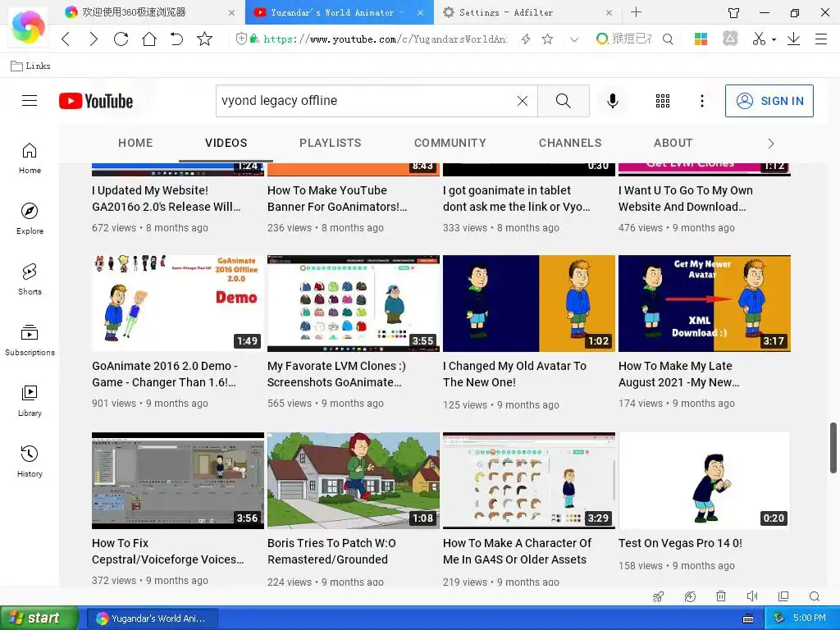Click the browser skin shirt icon
840x630 pixels.
pos(734,12)
